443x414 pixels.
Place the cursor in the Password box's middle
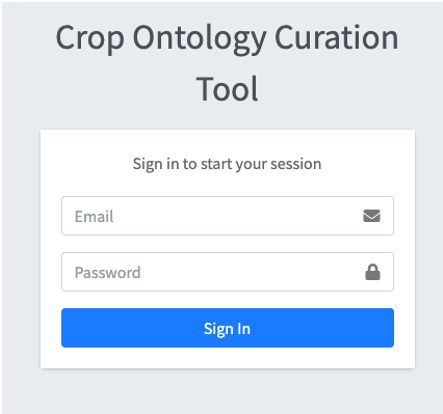pos(227,272)
